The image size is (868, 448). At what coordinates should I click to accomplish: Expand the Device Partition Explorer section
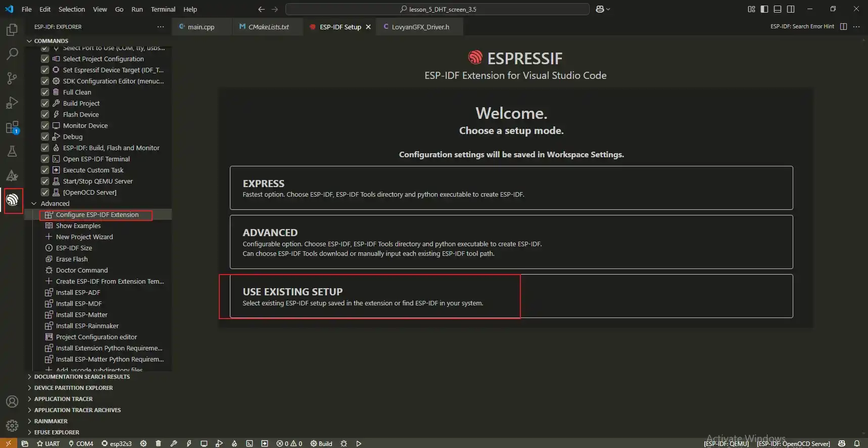[73, 388]
